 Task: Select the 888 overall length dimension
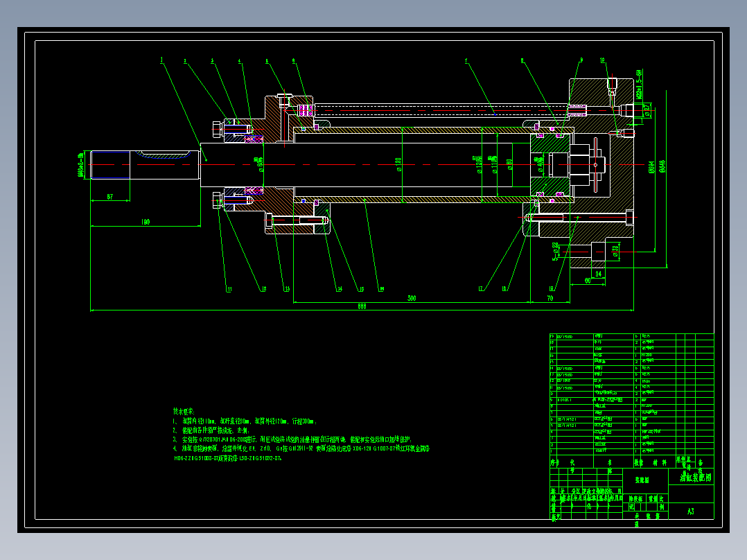pyautogui.click(x=362, y=306)
